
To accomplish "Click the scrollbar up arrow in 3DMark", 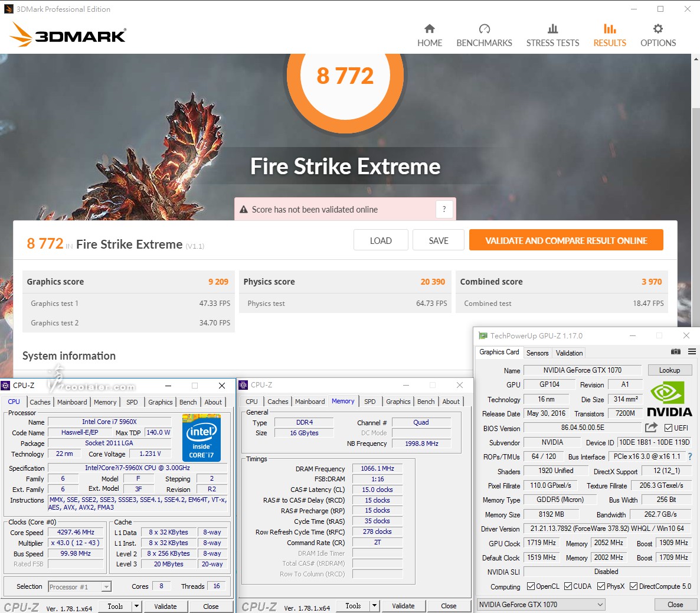I will point(696,58).
